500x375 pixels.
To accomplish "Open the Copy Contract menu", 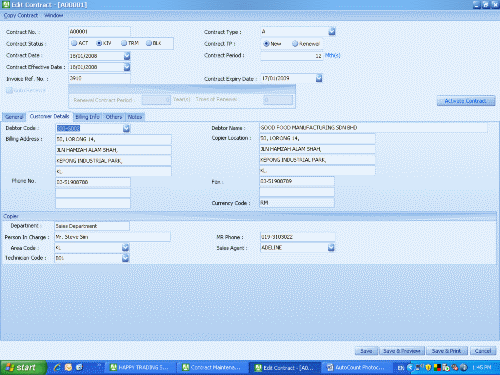I will (x=21, y=15).
